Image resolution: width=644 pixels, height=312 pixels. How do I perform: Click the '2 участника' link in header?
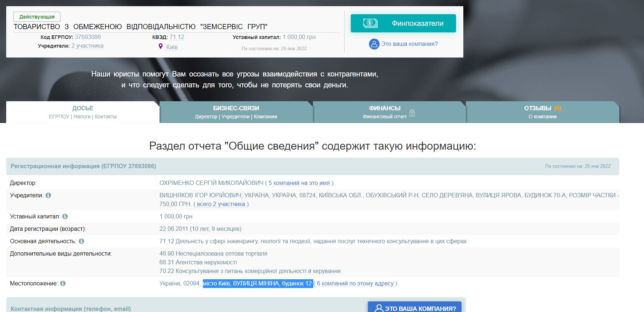point(87,46)
